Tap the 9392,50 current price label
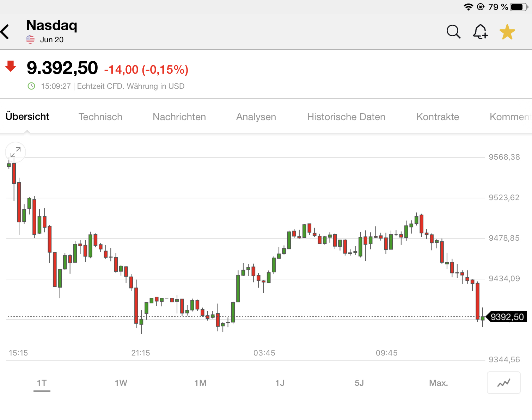The width and height of the screenshot is (532, 420). 507,317
